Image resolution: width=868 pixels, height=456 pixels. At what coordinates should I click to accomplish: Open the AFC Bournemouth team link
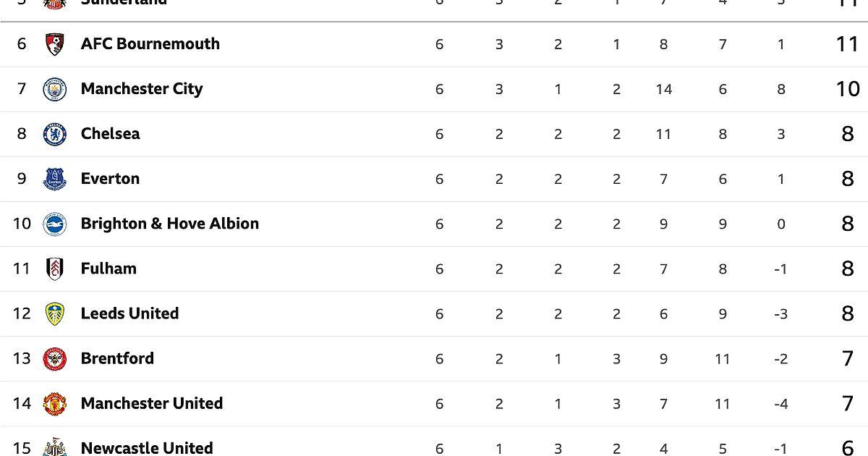coord(150,44)
